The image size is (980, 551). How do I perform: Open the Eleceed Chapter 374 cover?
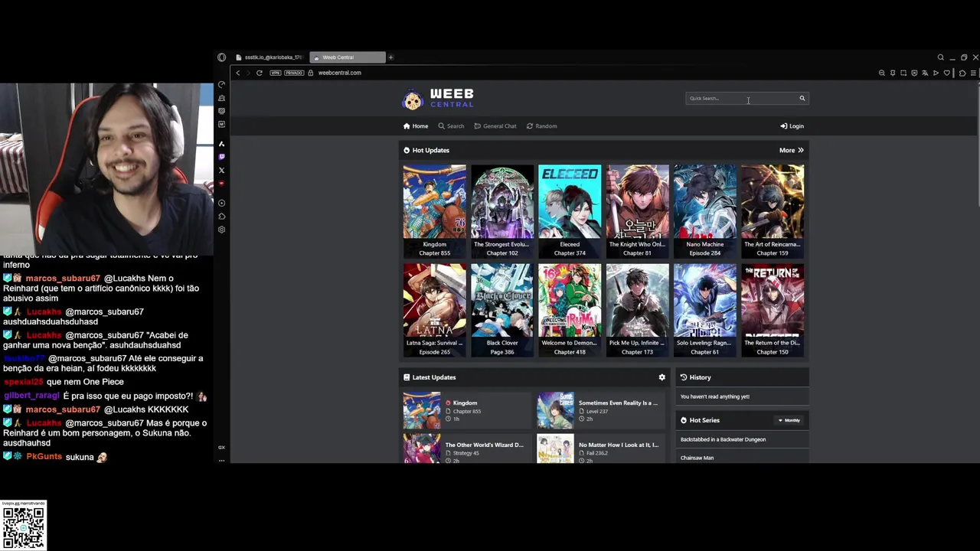click(x=570, y=210)
